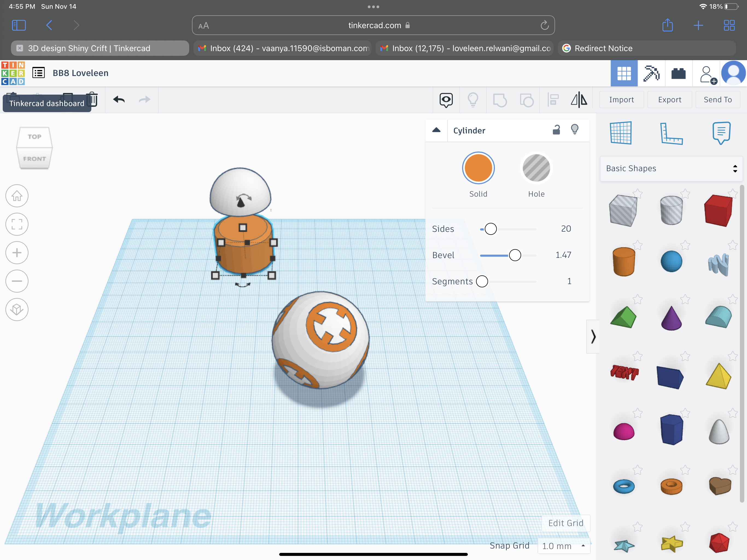Open the Snap Grid size dropdown

tap(564, 546)
